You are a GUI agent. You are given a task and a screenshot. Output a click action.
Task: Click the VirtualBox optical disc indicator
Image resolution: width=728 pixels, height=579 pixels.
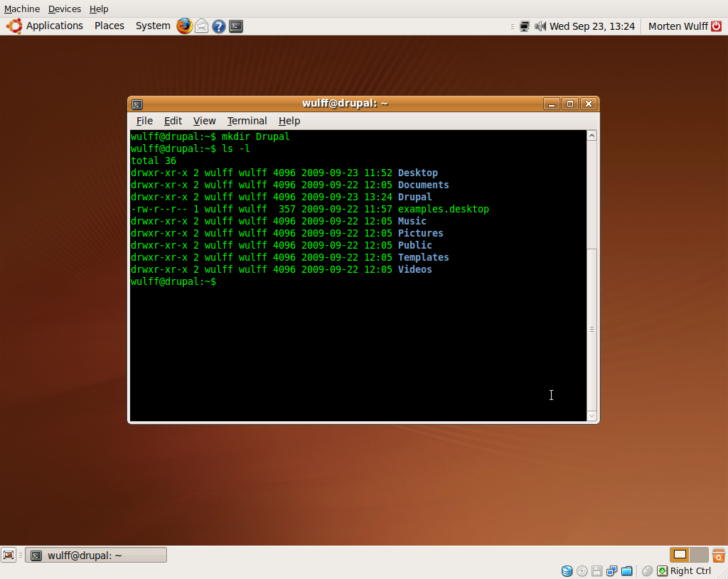(582, 571)
